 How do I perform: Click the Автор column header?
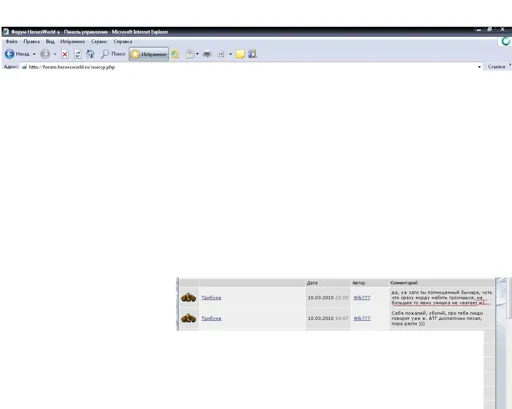(359, 283)
